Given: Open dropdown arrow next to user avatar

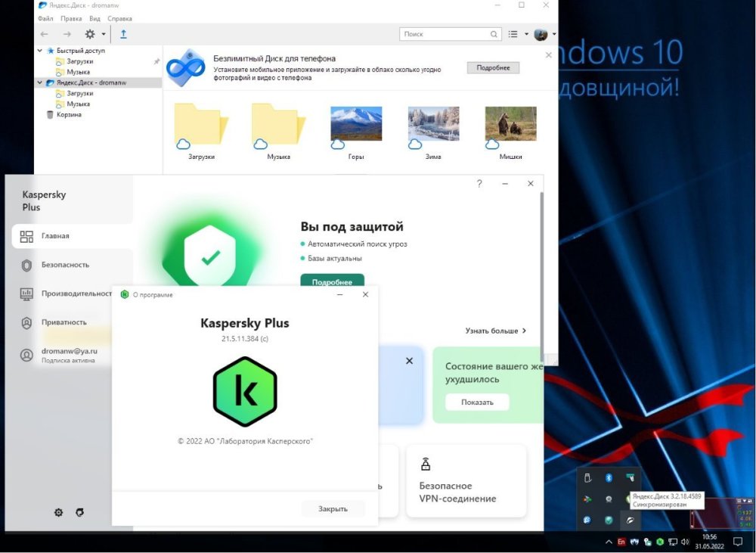Looking at the screenshot, I should [554, 34].
